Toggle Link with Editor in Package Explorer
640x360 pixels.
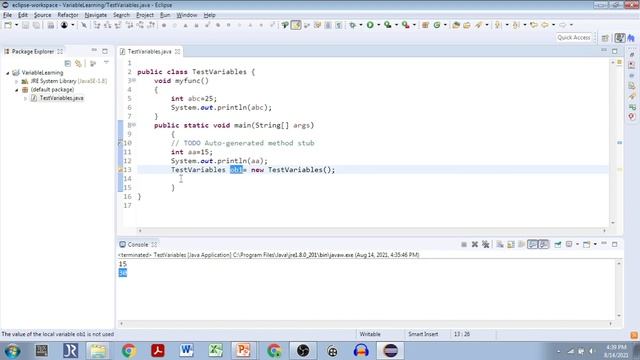pos(78,63)
